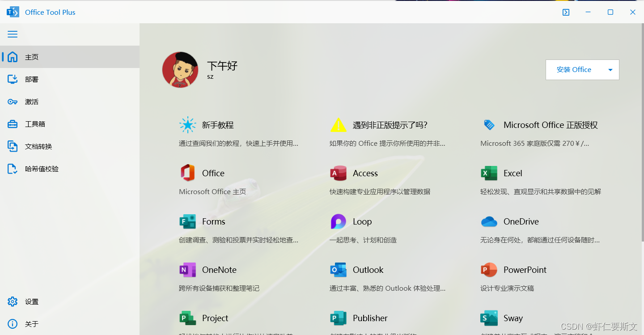Click the Forms title text
The height and width of the screenshot is (335, 644).
[x=214, y=221]
